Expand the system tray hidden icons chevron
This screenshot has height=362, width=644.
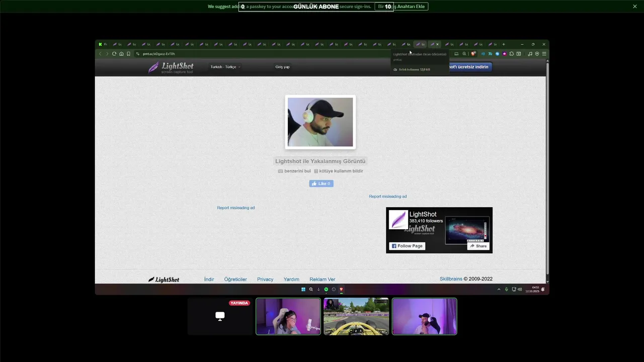tap(499, 290)
